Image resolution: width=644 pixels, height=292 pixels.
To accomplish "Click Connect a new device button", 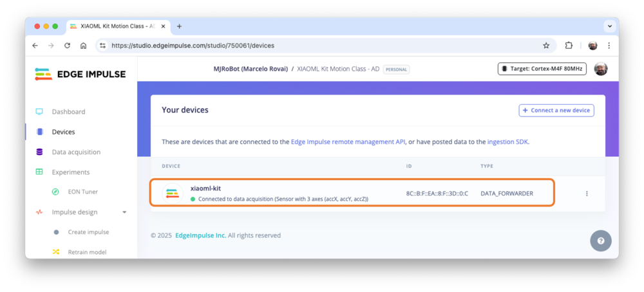I will (556, 111).
